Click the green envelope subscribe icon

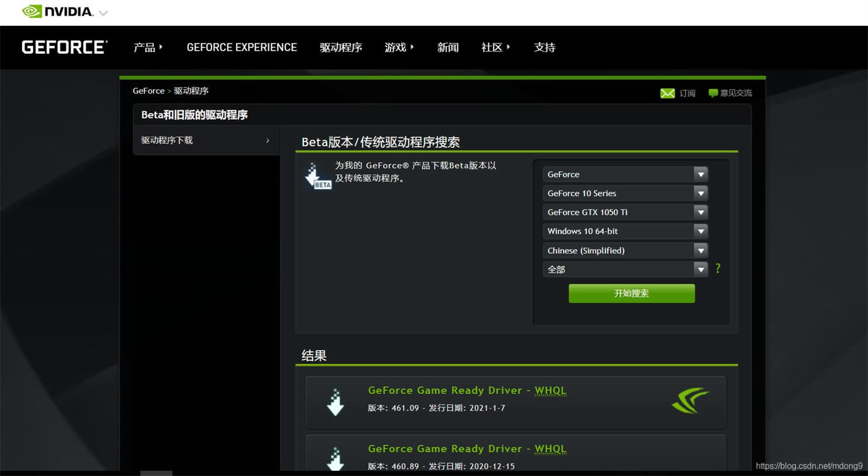668,94
